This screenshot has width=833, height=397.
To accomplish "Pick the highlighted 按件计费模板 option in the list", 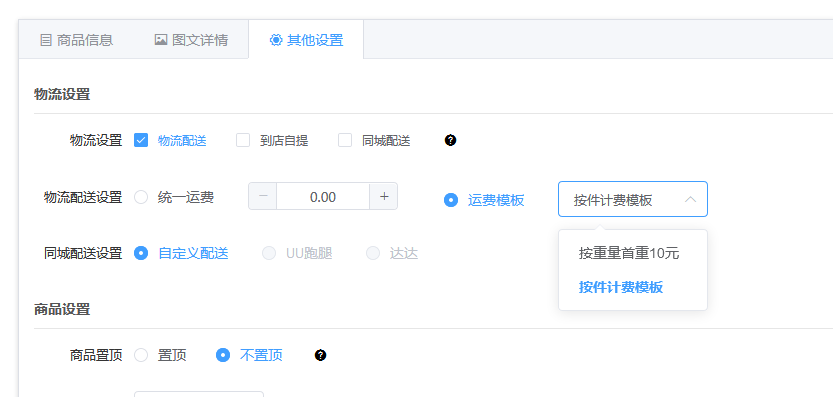I will [x=633, y=288].
